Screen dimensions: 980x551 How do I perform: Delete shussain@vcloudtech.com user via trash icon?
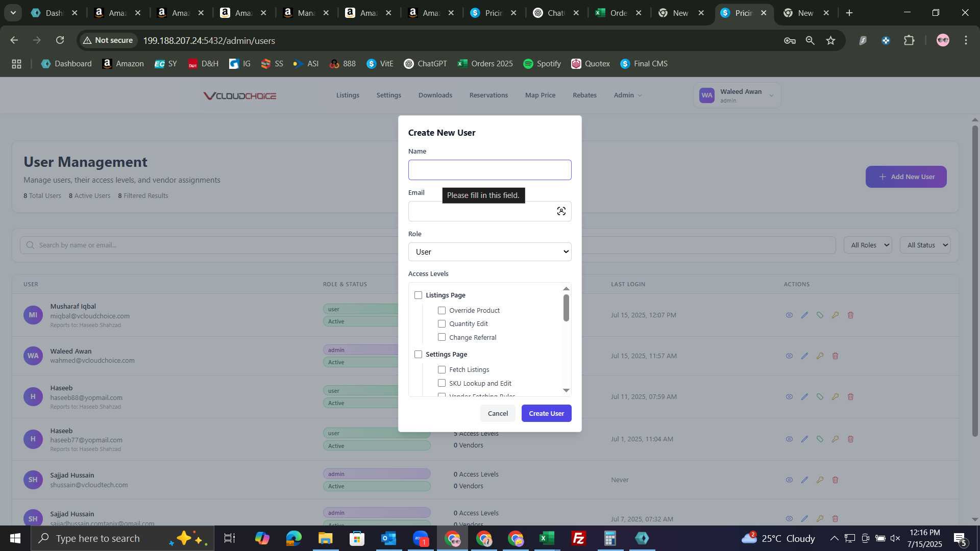tap(835, 480)
